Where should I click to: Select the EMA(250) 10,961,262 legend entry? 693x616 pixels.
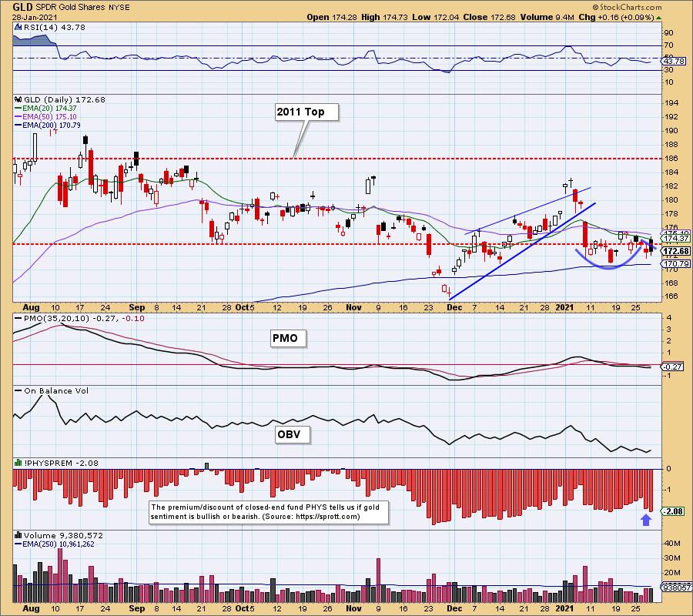tap(55, 544)
